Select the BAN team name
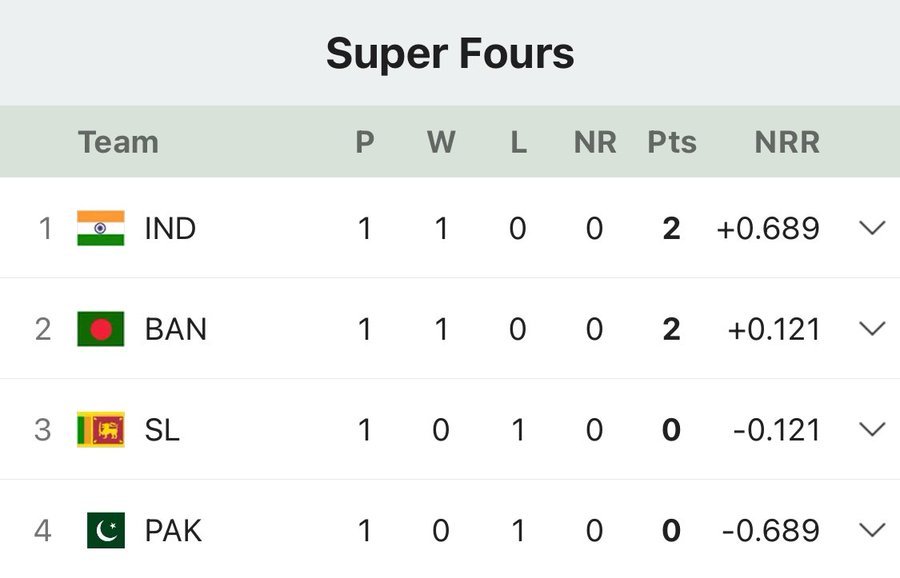This screenshot has height=578, width=900. (x=176, y=329)
